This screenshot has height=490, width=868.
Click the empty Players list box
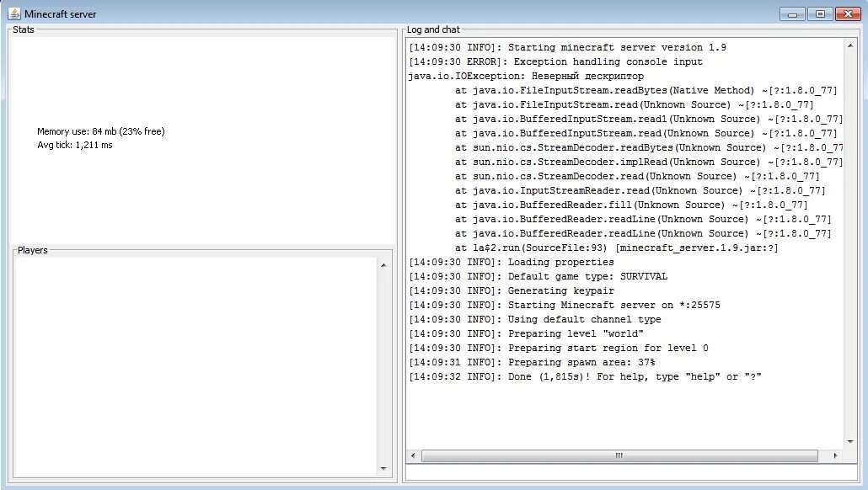pyautogui.click(x=196, y=367)
